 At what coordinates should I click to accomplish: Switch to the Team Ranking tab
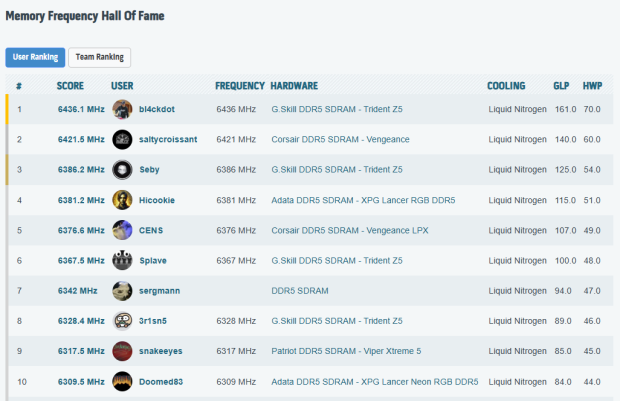tap(99, 58)
